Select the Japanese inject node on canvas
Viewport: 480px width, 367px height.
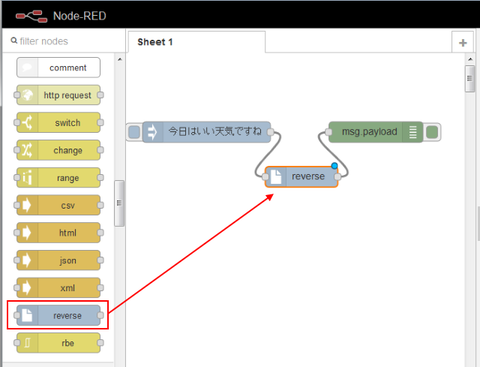[207, 132]
